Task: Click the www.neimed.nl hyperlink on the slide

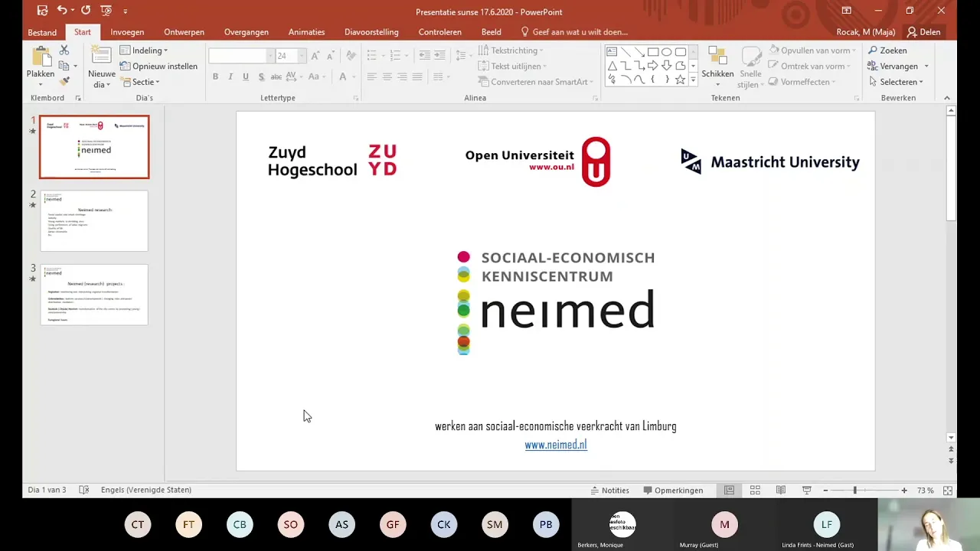Action: point(556,445)
